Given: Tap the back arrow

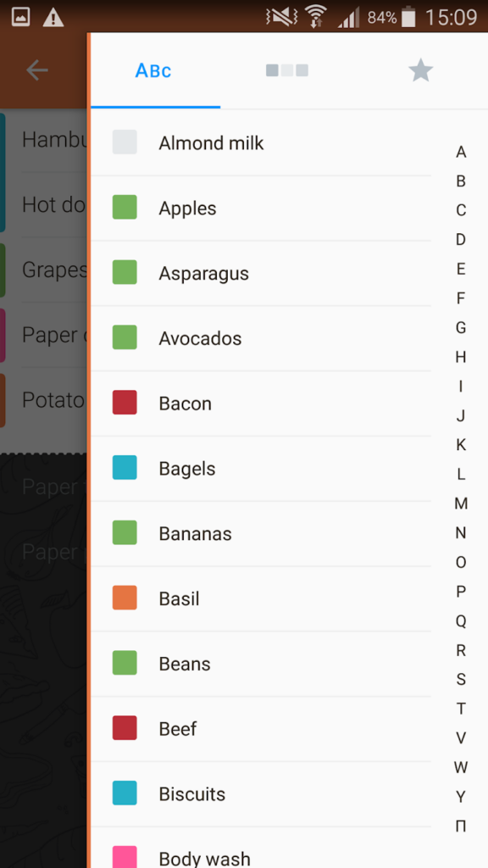Looking at the screenshot, I should pyautogui.click(x=37, y=70).
